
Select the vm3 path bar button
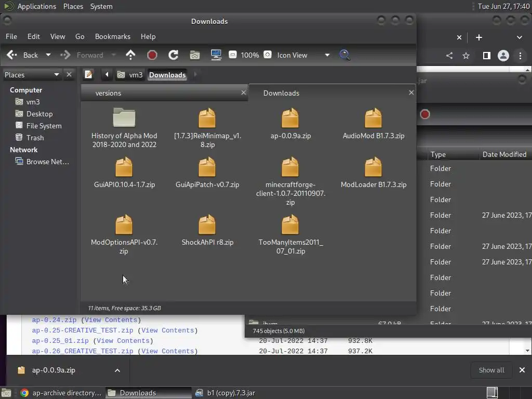click(130, 75)
